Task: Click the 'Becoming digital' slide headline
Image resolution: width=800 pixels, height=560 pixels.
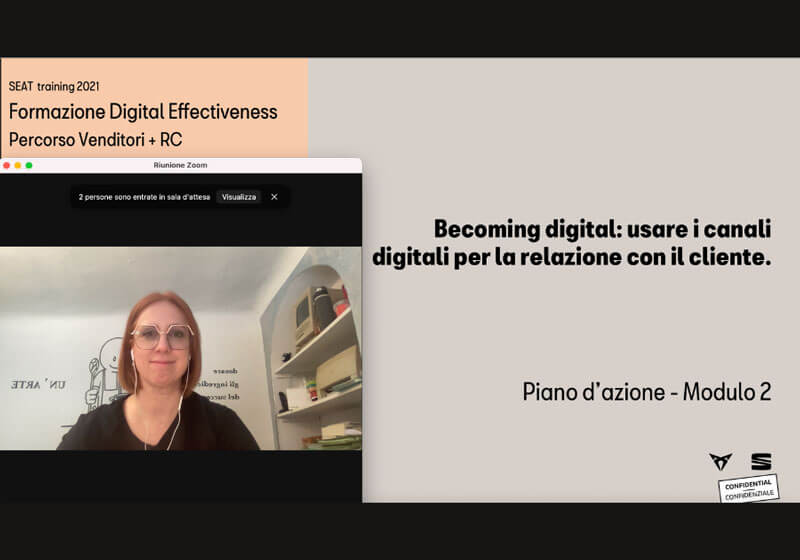Action: (x=572, y=243)
